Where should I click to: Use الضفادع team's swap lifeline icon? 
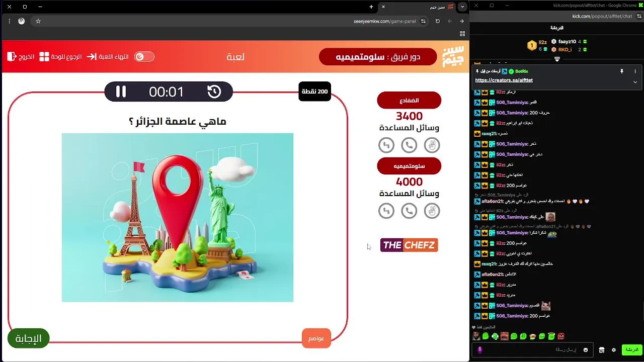coord(386,145)
